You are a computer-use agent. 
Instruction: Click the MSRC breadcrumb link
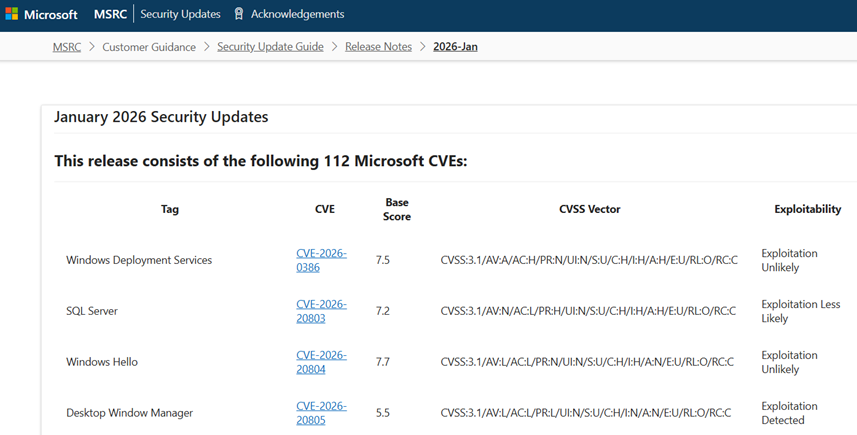(x=67, y=47)
